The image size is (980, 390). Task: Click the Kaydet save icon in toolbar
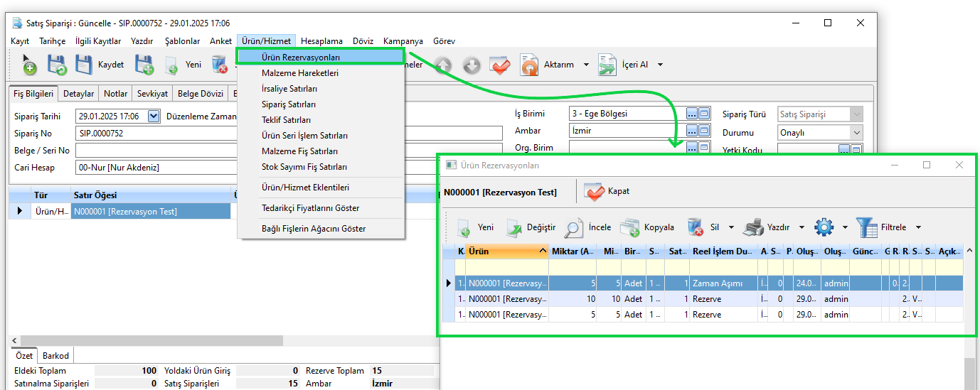[x=85, y=65]
